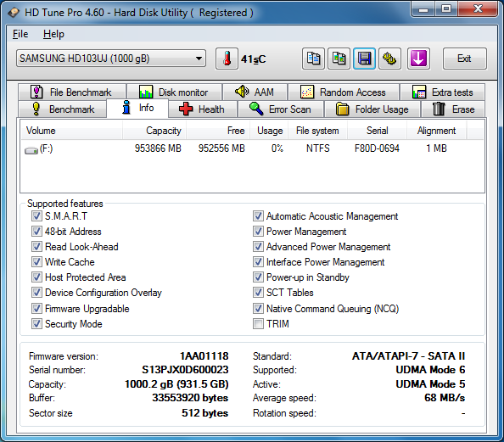Click the Exit button
The height and width of the screenshot is (442, 504).
pos(464,59)
